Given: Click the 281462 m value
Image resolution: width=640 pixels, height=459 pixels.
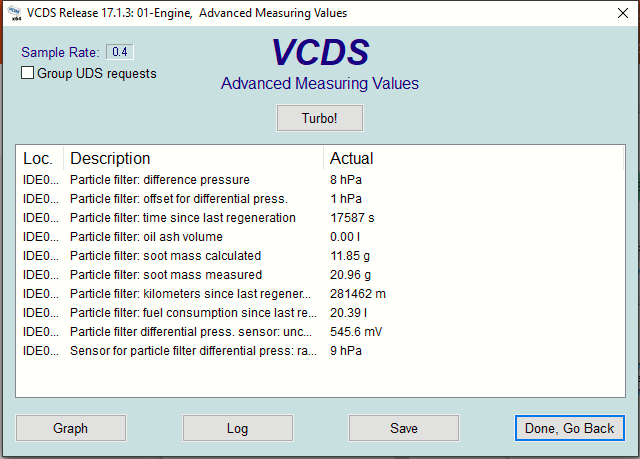Looking at the screenshot, I should (358, 294).
